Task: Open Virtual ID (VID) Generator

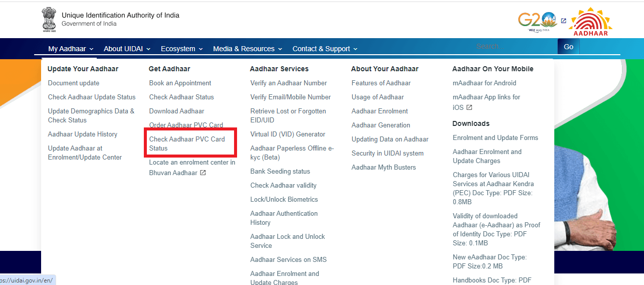Action: 288,134
